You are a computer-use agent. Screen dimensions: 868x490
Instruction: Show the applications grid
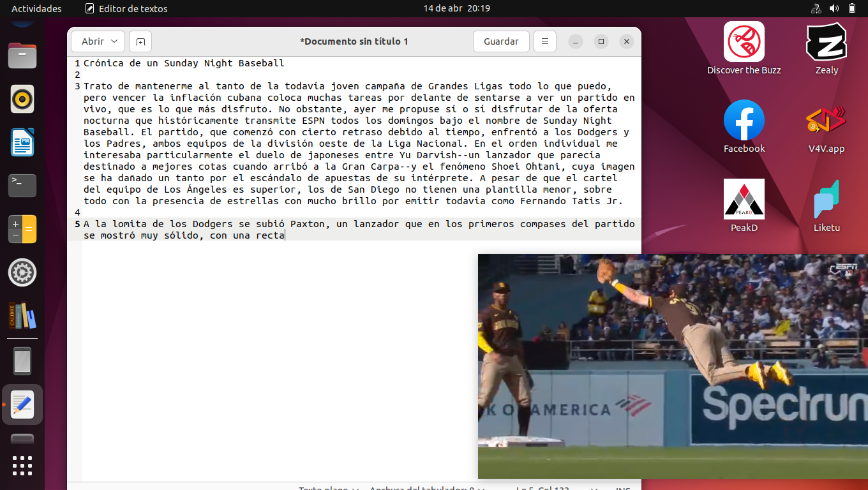[22, 465]
